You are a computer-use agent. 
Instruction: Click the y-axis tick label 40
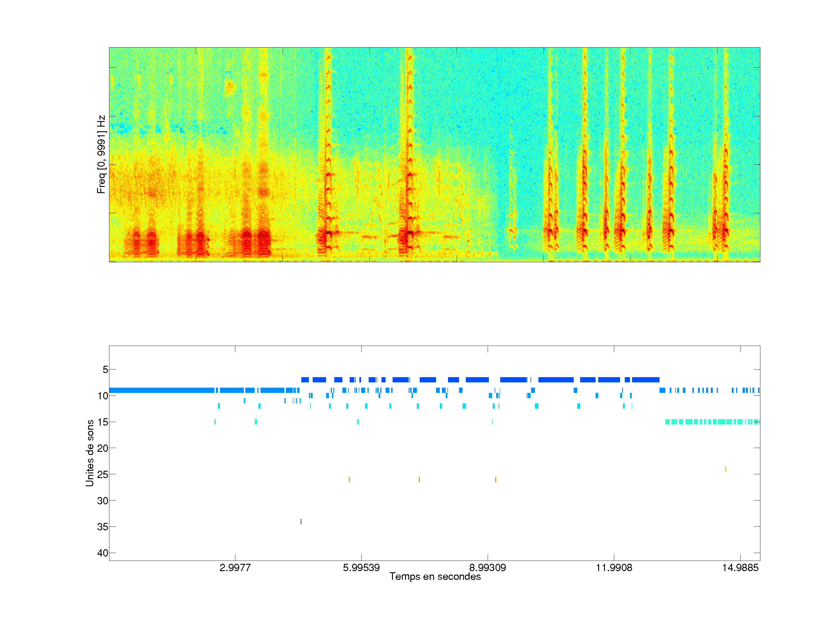click(103, 553)
